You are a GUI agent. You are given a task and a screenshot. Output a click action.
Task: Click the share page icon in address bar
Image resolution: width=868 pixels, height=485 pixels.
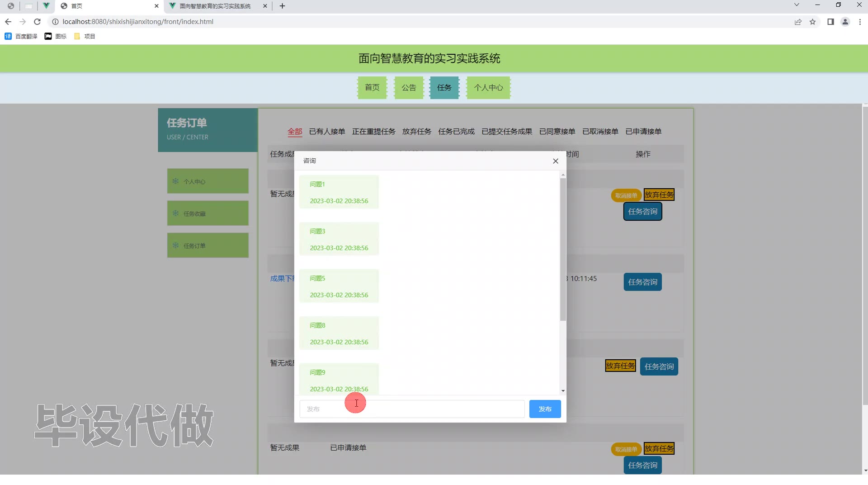798,22
